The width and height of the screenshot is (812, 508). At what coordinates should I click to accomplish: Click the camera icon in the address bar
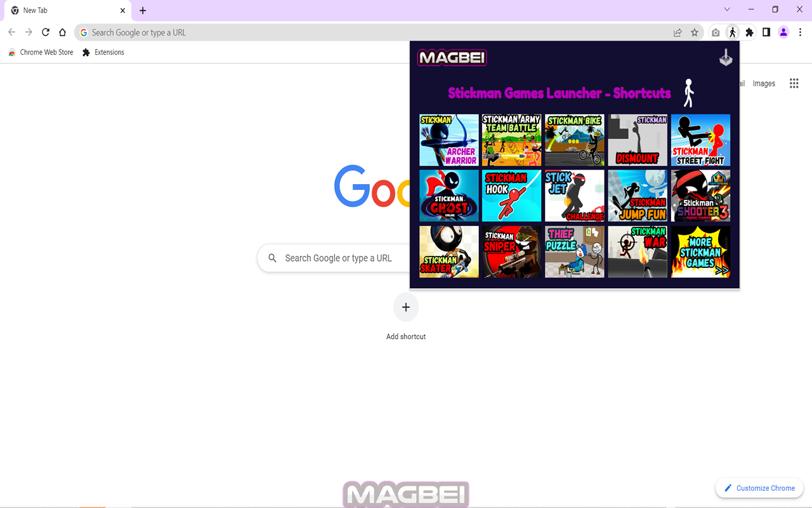click(x=716, y=32)
